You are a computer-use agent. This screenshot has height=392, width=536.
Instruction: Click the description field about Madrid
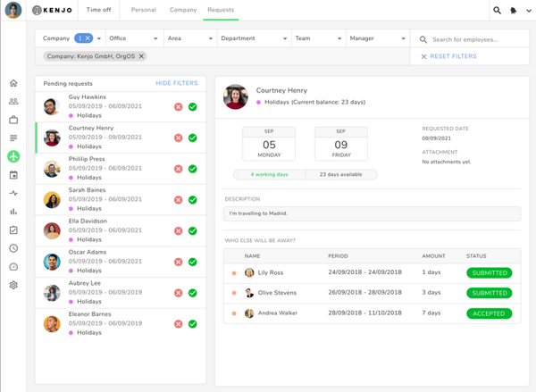(372, 213)
